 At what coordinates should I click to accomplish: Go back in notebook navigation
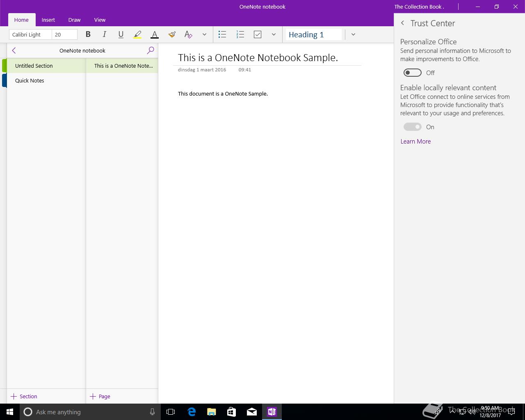coord(14,50)
